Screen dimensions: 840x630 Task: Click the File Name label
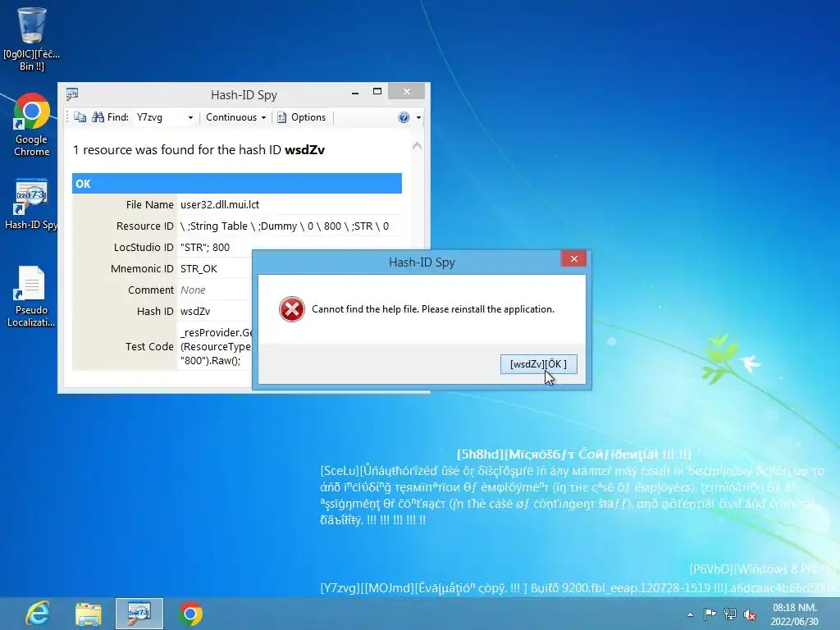[150, 204]
